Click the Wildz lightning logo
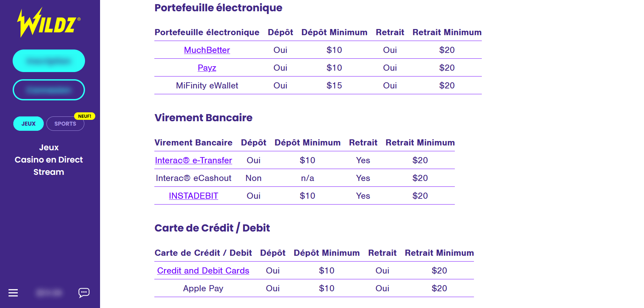The image size is (644, 308). pos(48,23)
